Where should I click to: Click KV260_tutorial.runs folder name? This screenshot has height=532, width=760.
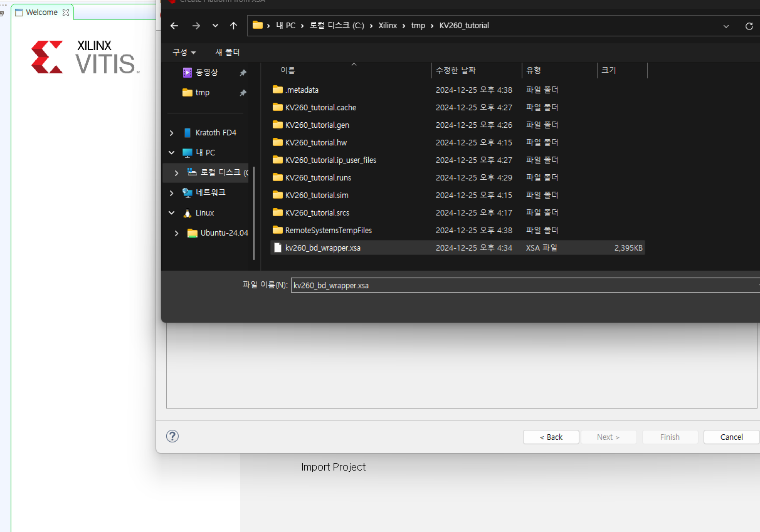(318, 177)
